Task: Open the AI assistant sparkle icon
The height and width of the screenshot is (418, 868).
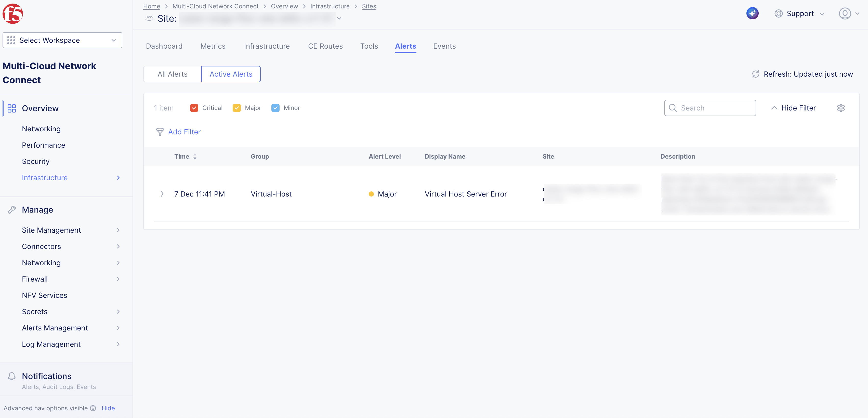Action: tap(752, 13)
